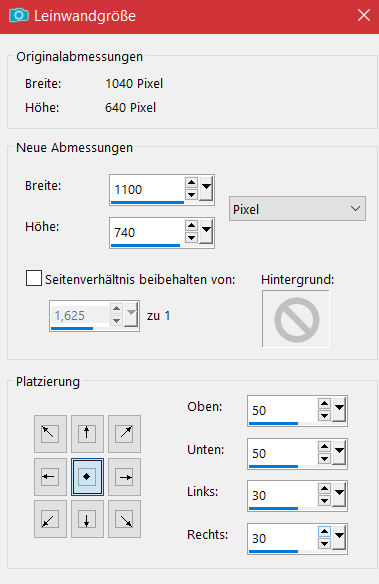
Task: Select the center placement button
Action: click(x=87, y=477)
